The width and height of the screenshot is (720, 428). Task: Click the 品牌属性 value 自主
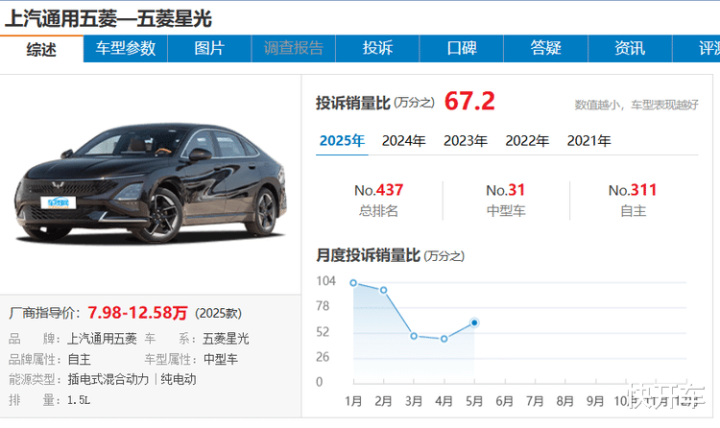click(x=79, y=359)
